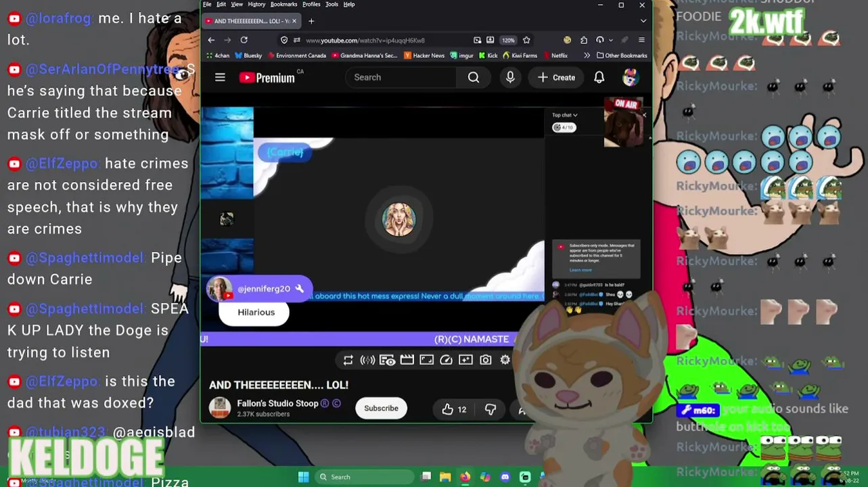Viewport: 868px width, 487px height.
Task: Open the Windows Start menu
Action: pyautogui.click(x=303, y=477)
